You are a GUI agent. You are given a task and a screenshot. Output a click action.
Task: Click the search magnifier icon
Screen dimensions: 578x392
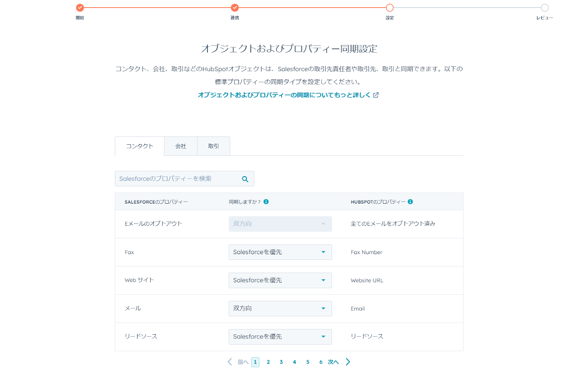point(245,179)
